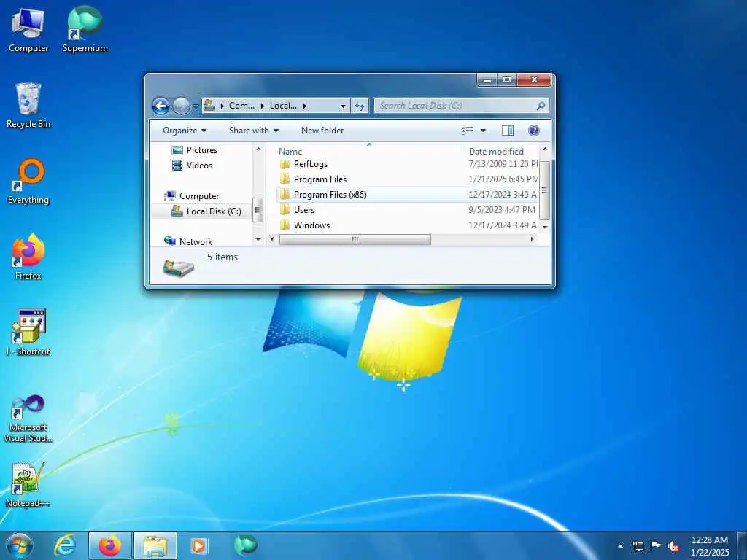Select the Firefox desktop shortcut
The height and width of the screenshot is (560, 747).
click(28, 257)
